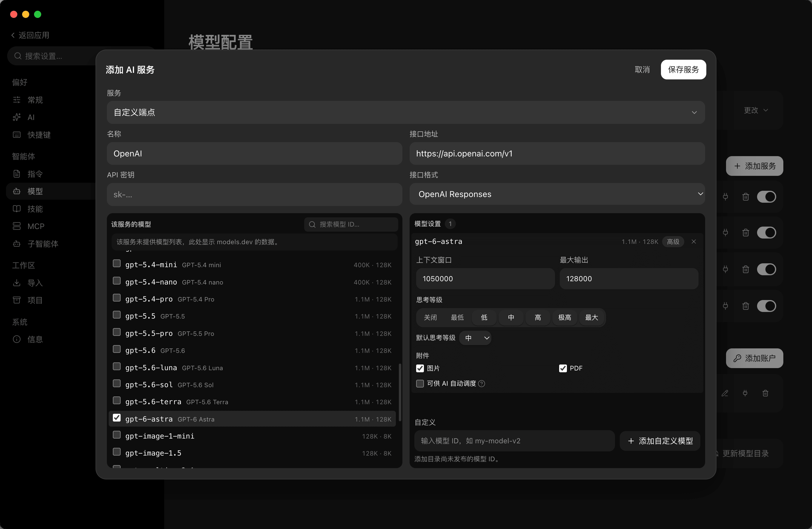Click 取消 to cancel the dialog
The height and width of the screenshot is (529, 812).
tap(642, 70)
